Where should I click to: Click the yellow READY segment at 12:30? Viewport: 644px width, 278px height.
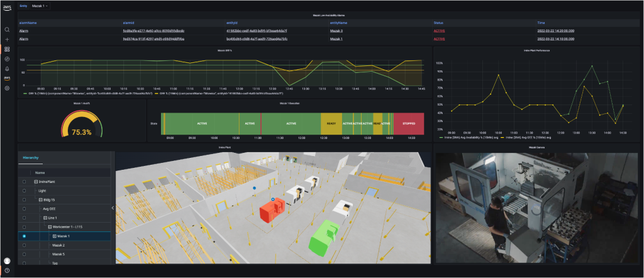click(331, 123)
